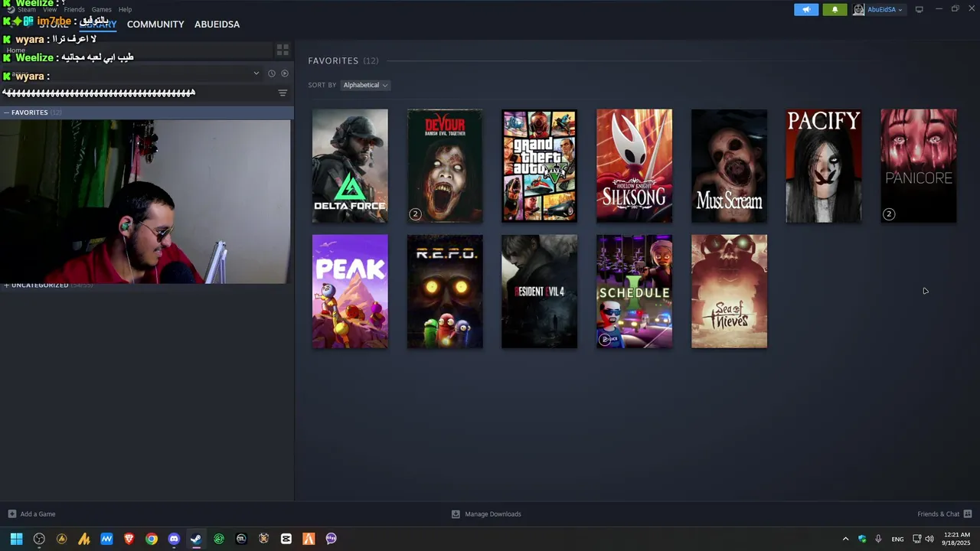Toggle ready-to-play filter icon
This screenshot has height=551, width=980.
285,73
